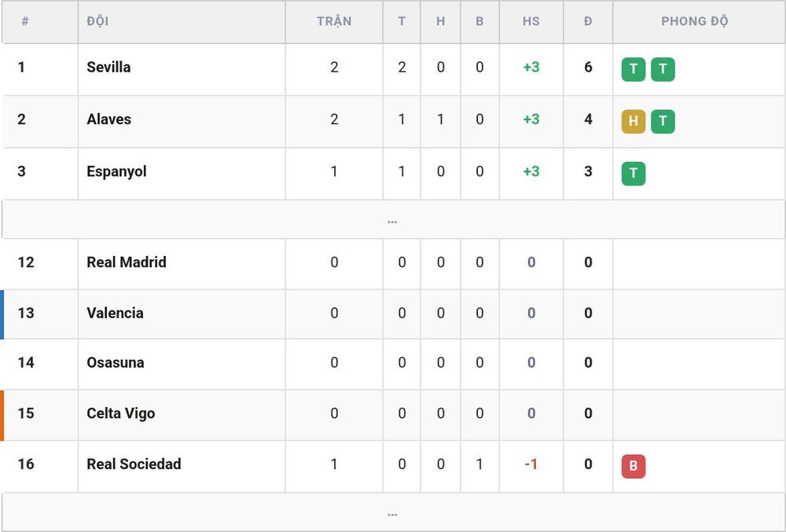Sort by the TRẬN column header

point(334,21)
